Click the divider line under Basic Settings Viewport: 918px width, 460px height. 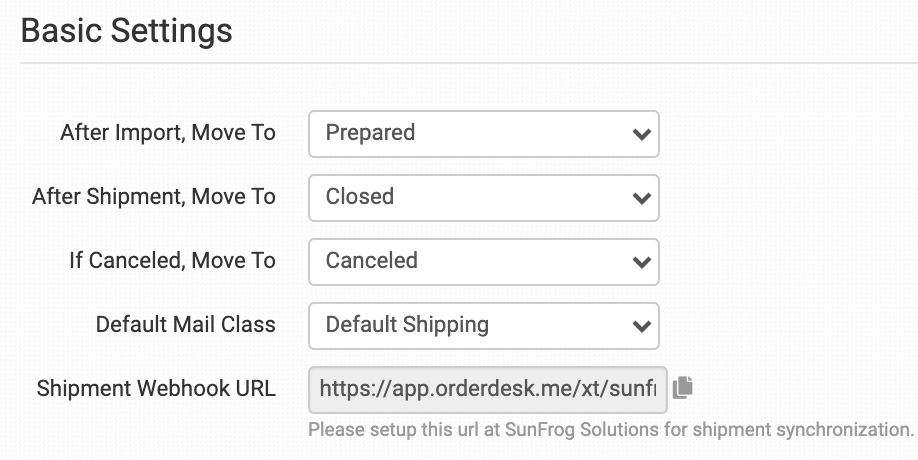click(x=468, y=64)
